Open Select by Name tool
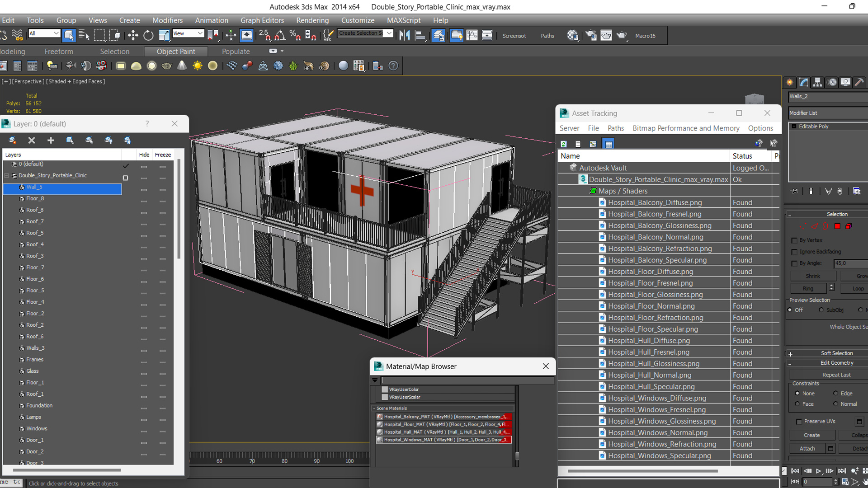Viewport: 868px width, 488px height. click(84, 35)
